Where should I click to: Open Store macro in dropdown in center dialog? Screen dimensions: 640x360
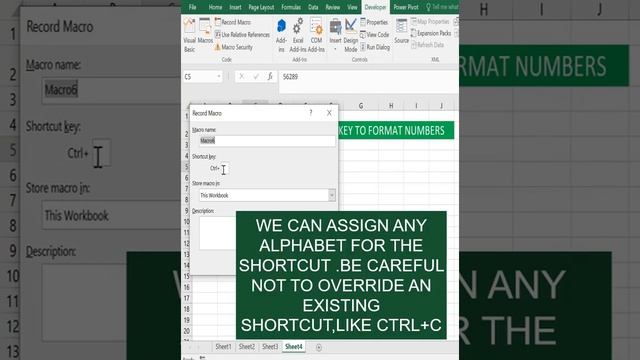(331, 195)
